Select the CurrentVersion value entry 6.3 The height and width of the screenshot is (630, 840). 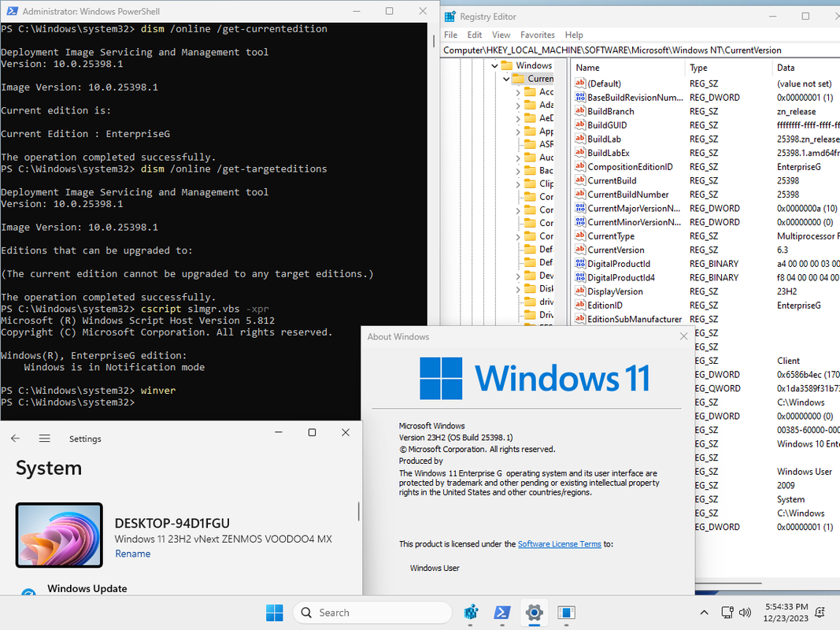(616, 250)
